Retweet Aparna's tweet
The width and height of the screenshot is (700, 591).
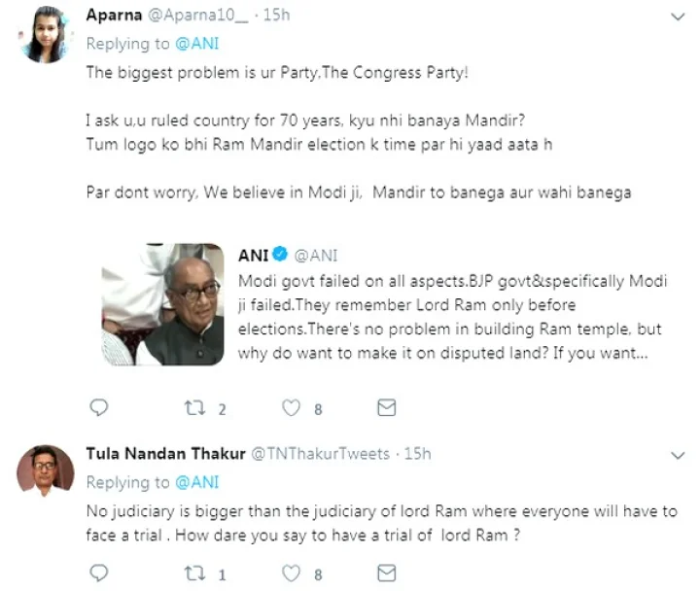(x=195, y=407)
